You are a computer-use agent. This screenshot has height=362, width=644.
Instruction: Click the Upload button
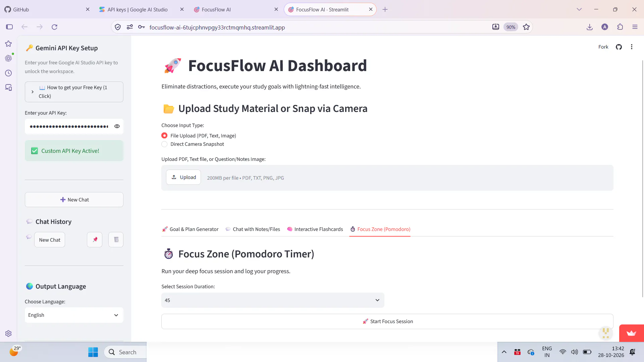pos(183,177)
